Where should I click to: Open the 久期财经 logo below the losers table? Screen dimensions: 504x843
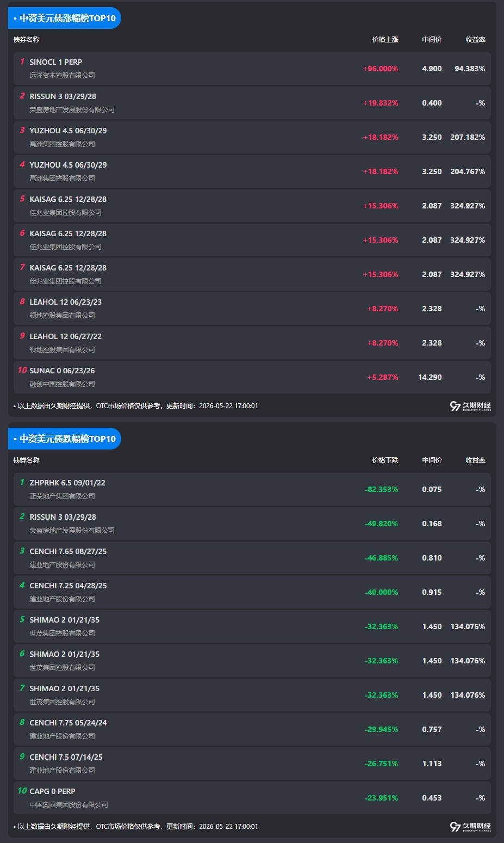470,827
